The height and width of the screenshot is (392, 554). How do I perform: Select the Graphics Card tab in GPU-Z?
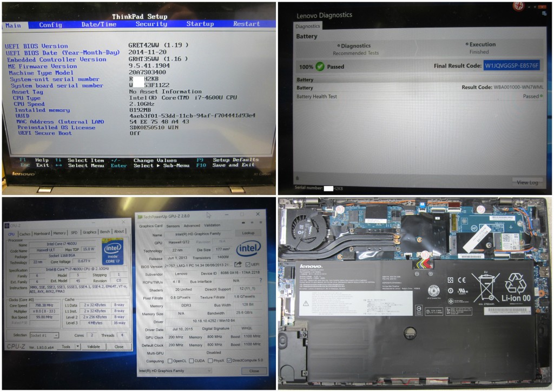coord(151,226)
